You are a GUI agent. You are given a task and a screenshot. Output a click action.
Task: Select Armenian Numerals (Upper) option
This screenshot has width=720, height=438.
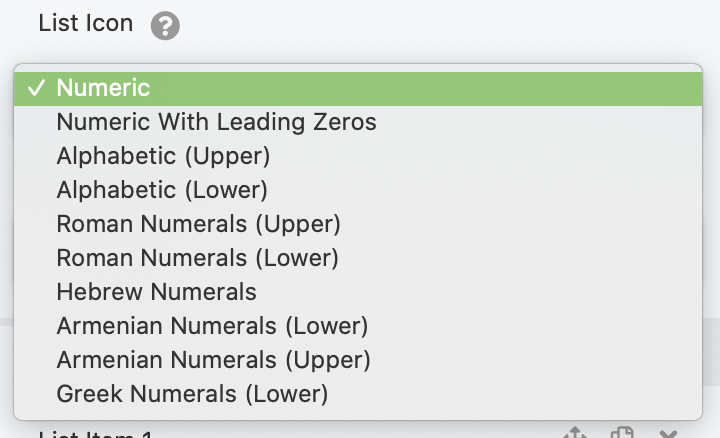tap(213, 360)
